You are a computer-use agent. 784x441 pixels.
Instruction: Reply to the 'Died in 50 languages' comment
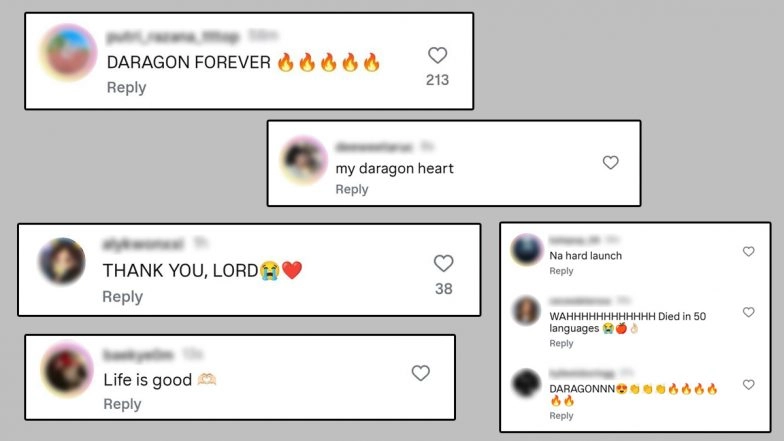coord(562,344)
